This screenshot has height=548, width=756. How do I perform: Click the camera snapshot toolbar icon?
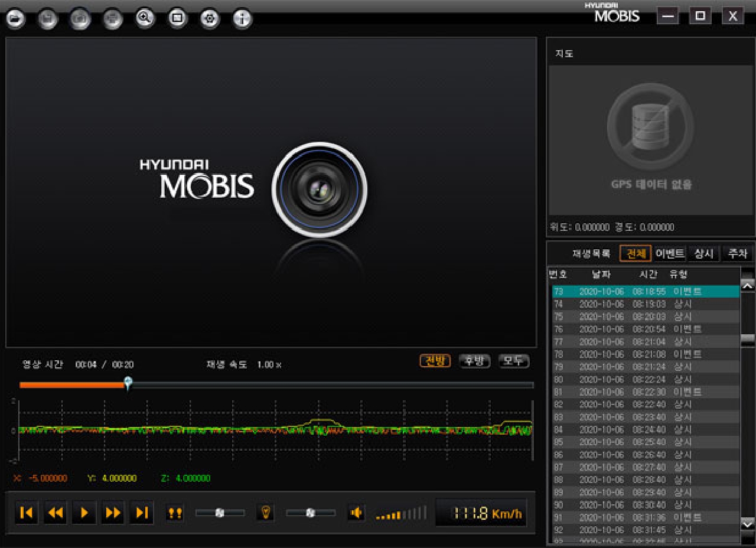point(80,19)
